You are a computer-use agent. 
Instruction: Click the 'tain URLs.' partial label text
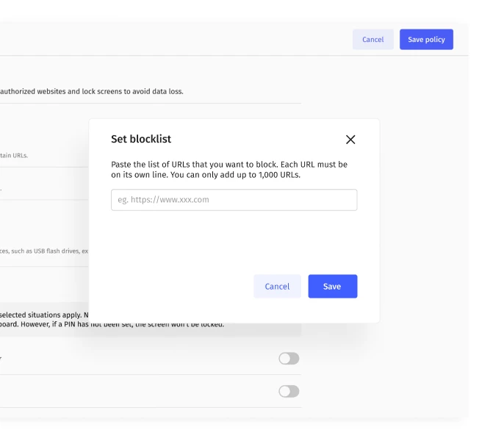point(14,156)
